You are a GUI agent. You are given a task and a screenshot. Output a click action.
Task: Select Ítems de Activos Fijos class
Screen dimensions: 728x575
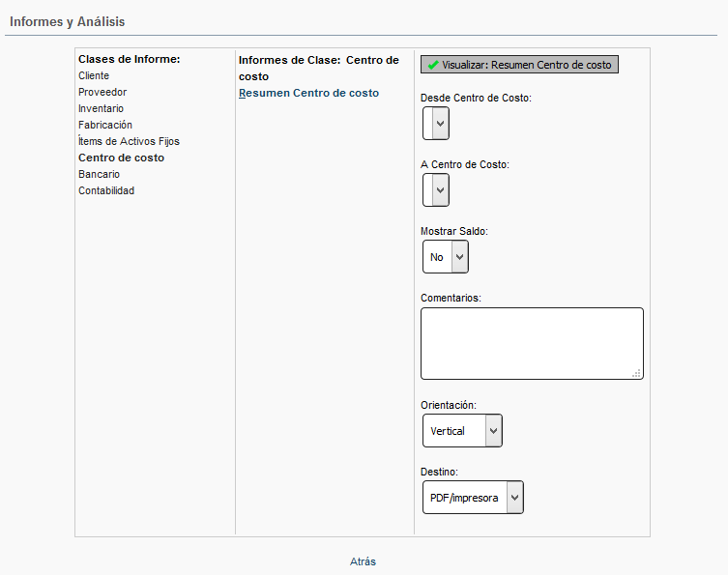coord(129,141)
